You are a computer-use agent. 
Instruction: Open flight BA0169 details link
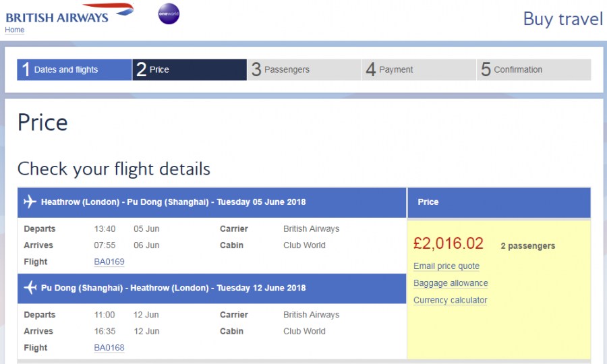(x=109, y=262)
